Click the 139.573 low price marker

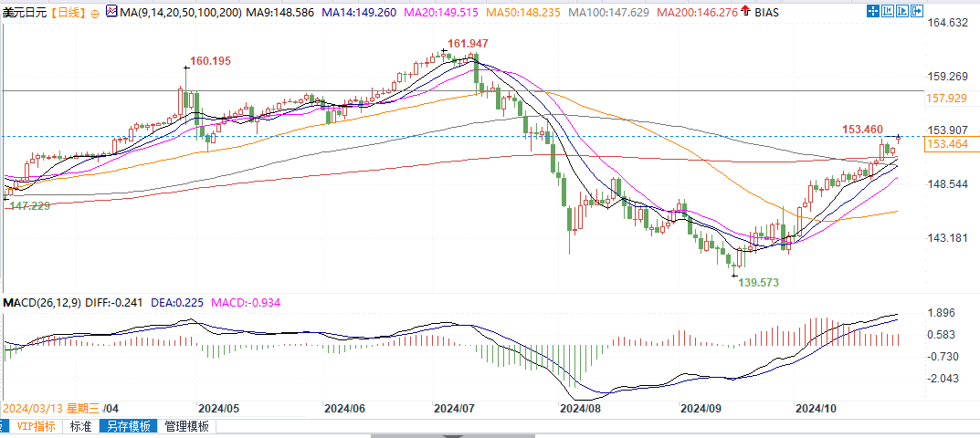click(758, 283)
